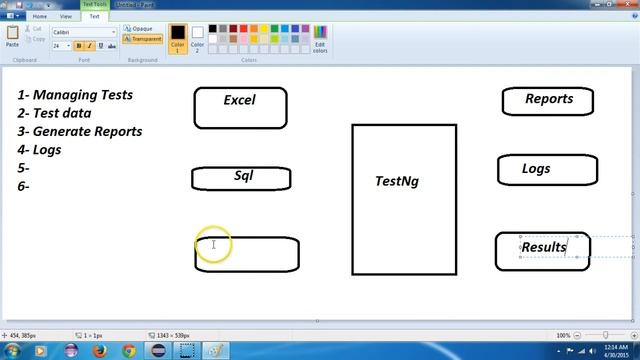Select Color 1 foreground button
The image size is (640, 360).
click(x=178, y=39)
